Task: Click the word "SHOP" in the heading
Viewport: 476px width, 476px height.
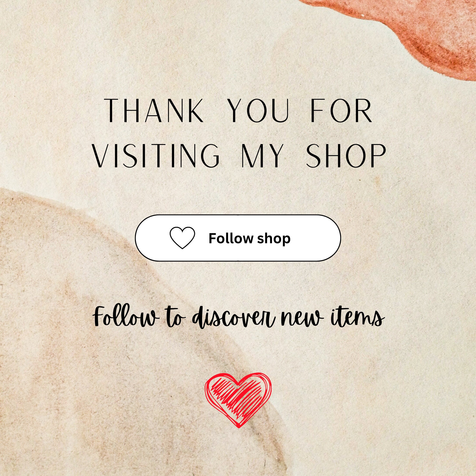Action: (x=345, y=155)
